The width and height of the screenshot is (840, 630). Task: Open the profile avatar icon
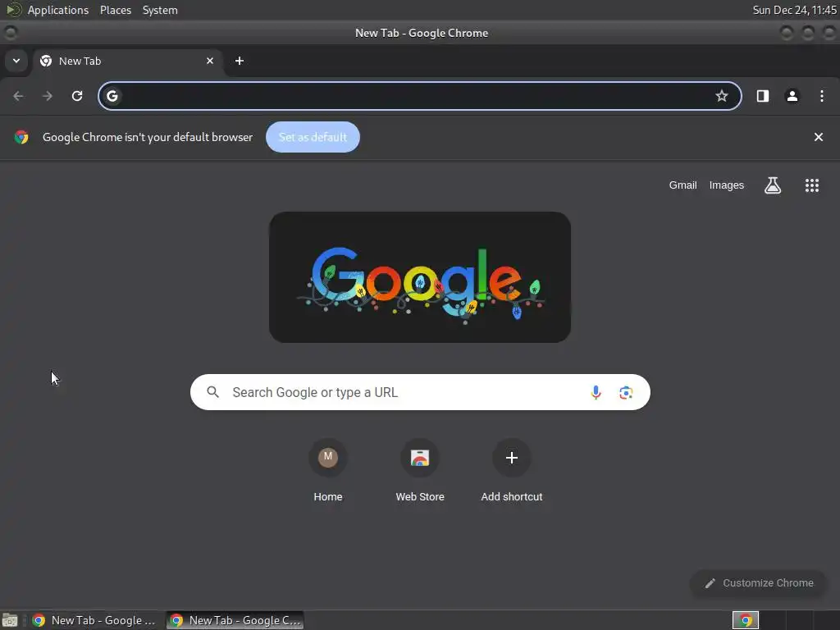pos(792,96)
